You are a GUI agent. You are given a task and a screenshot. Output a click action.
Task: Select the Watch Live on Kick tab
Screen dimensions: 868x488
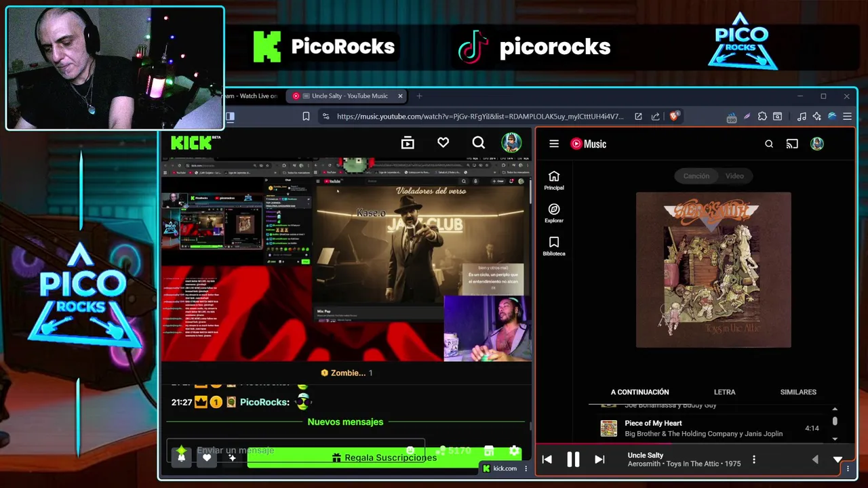[x=252, y=96]
